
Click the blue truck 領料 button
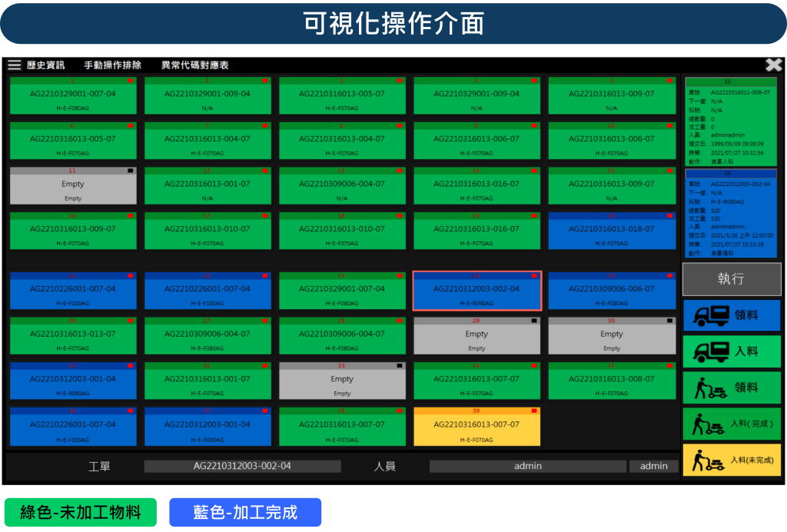pos(731,315)
